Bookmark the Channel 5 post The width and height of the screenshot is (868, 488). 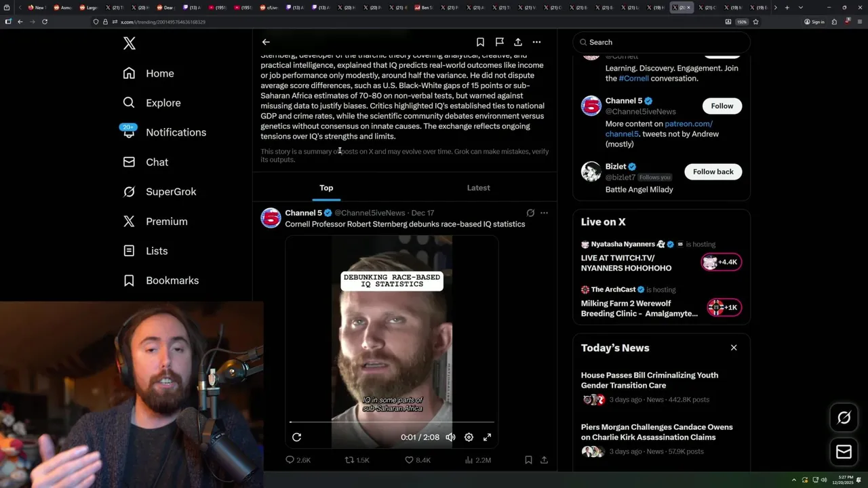tap(528, 460)
